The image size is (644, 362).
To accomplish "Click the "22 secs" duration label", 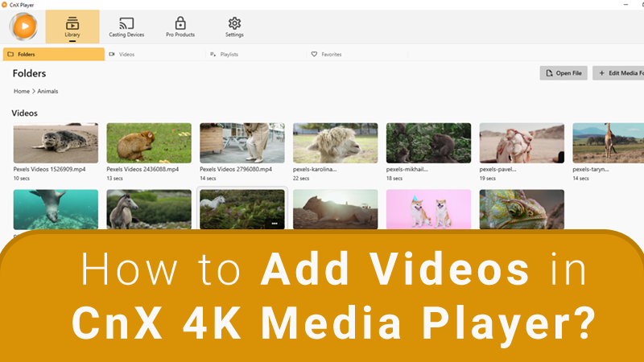I will (x=301, y=179).
